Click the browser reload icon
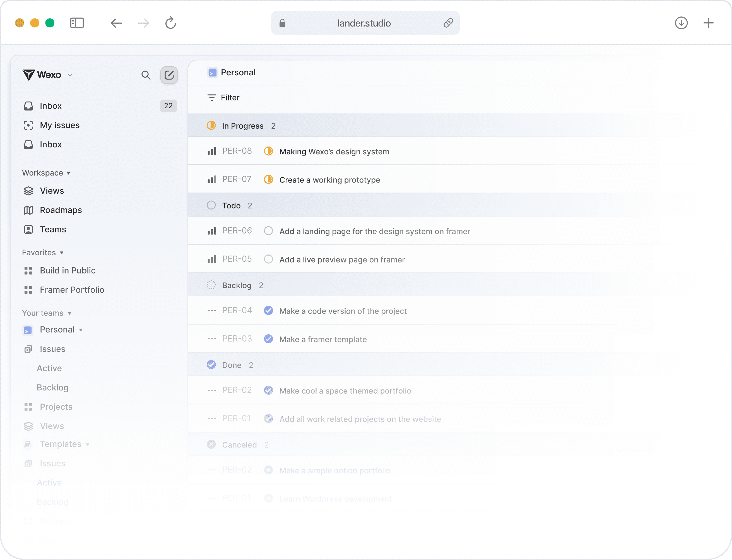Image resolution: width=732 pixels, height=560 pixels. [171, 23]
